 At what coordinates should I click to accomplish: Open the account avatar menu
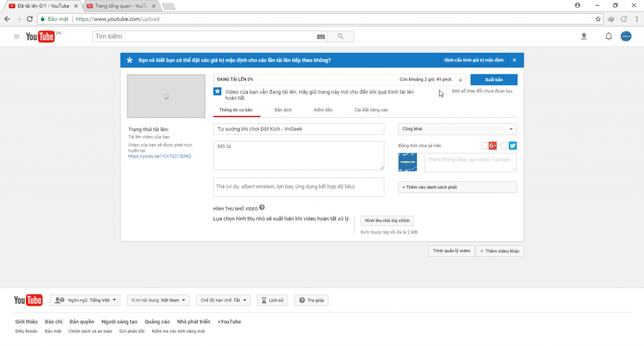(626, 36)
